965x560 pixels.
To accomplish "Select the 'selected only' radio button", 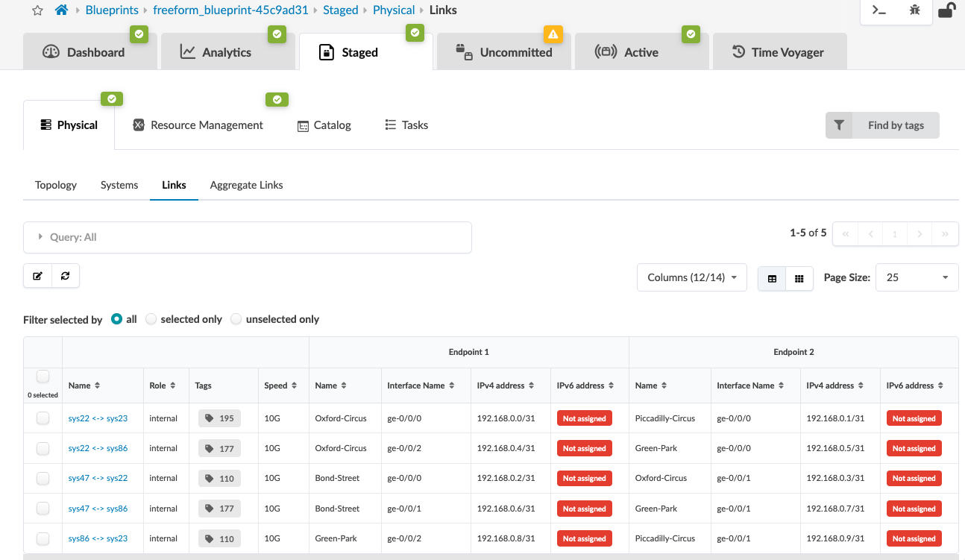I will pos(151,319).
